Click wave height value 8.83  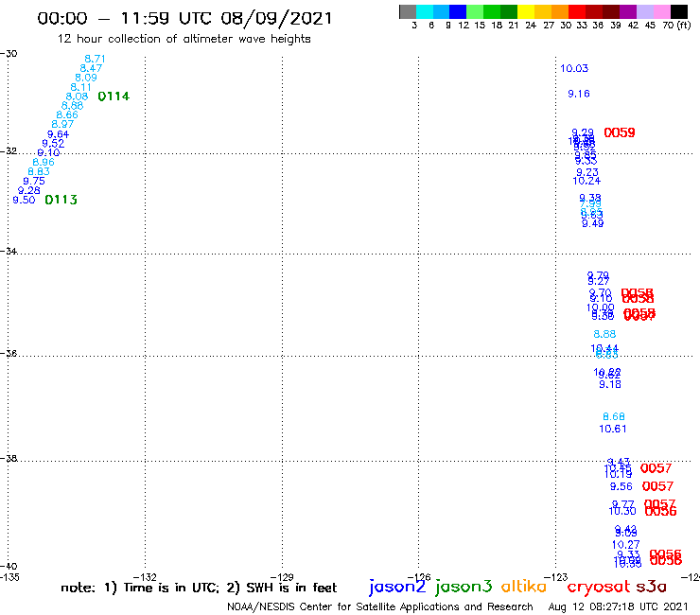[x=39, y=171]
